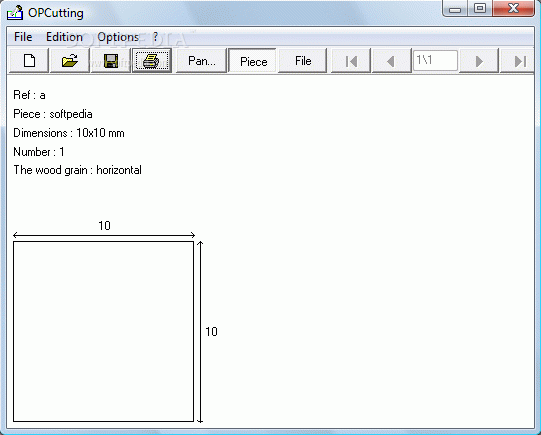Click the 'Number : 1' text
This screenshot has height=435, width=541.
pyautogui.click(x=39, y=152)
